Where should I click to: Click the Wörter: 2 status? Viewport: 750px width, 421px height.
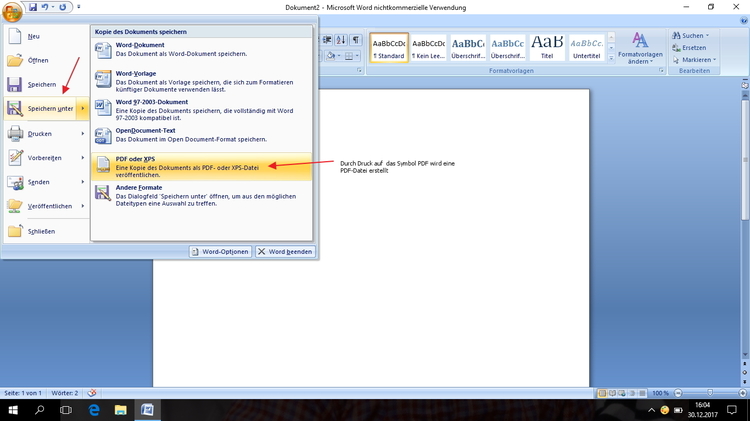pos(65,393)
